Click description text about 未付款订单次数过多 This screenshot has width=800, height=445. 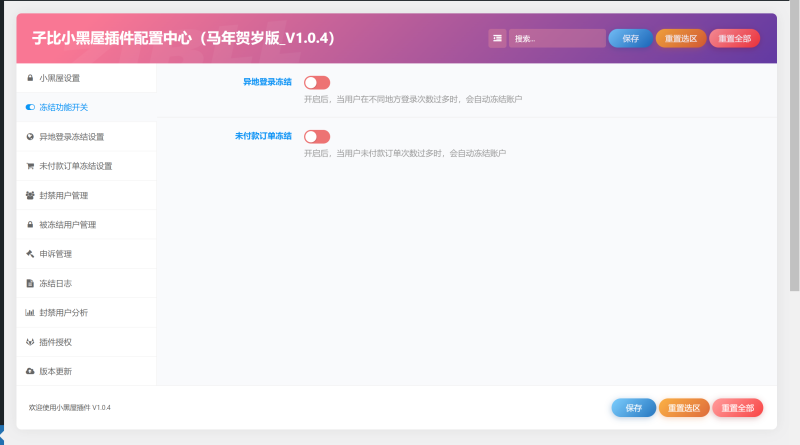point(405,153)
